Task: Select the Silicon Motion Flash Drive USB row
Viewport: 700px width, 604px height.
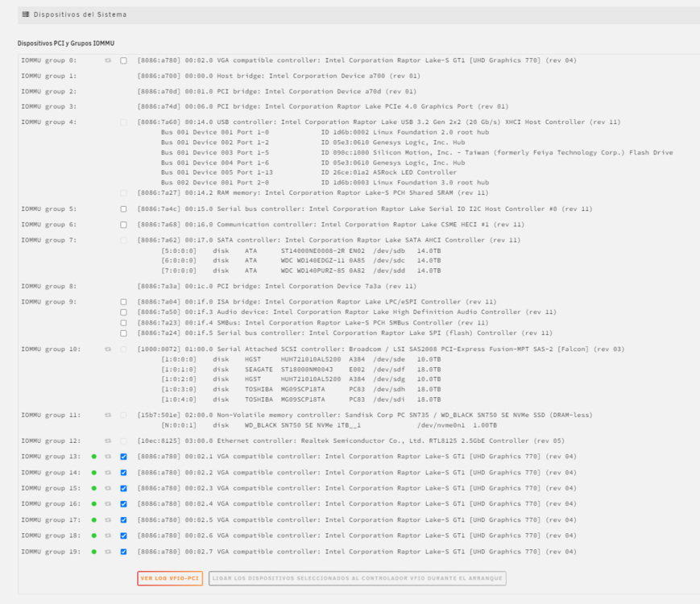Action: pyautogui.click(x=417, y=152)
